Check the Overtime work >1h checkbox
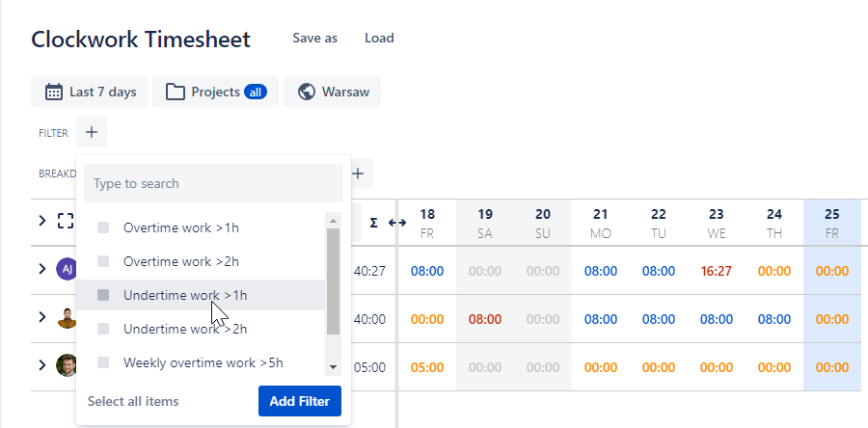This screenshot has height=428, width=868. pos(104,228)
